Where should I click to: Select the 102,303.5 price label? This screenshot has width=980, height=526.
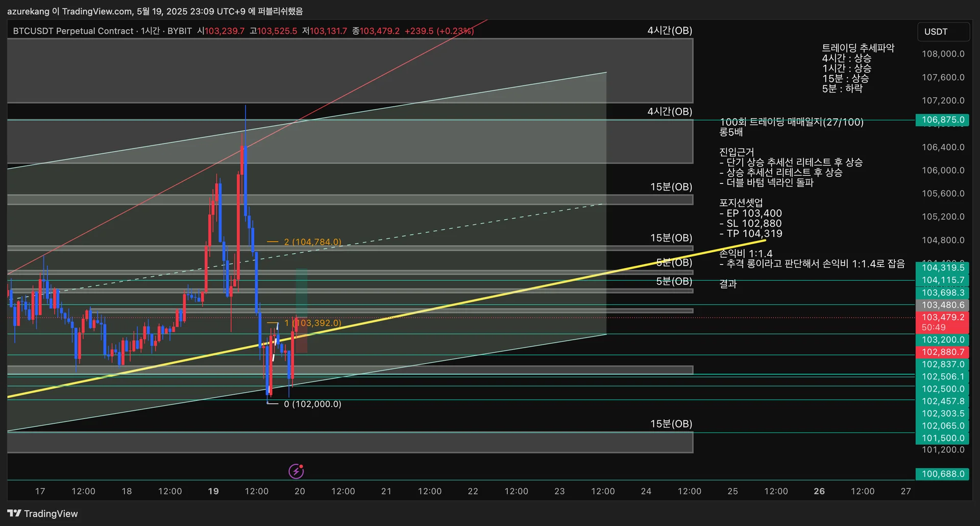[942, 413]
